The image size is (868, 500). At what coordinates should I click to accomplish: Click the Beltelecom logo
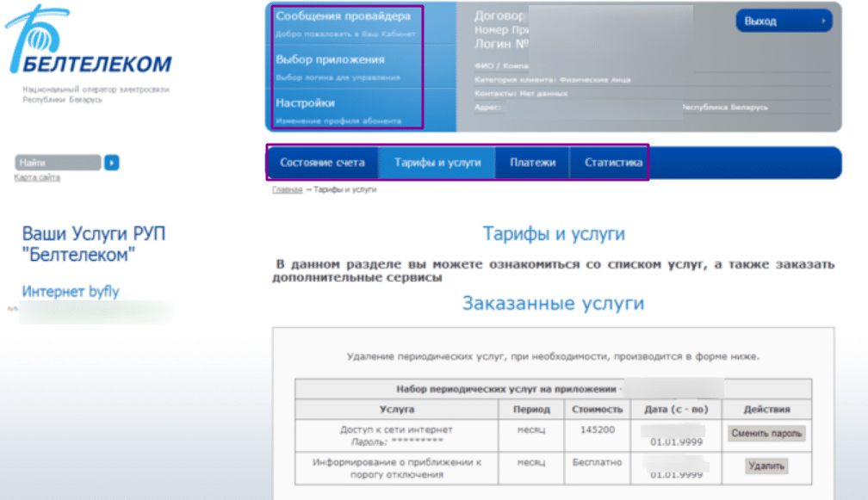[x=89, y=40]
